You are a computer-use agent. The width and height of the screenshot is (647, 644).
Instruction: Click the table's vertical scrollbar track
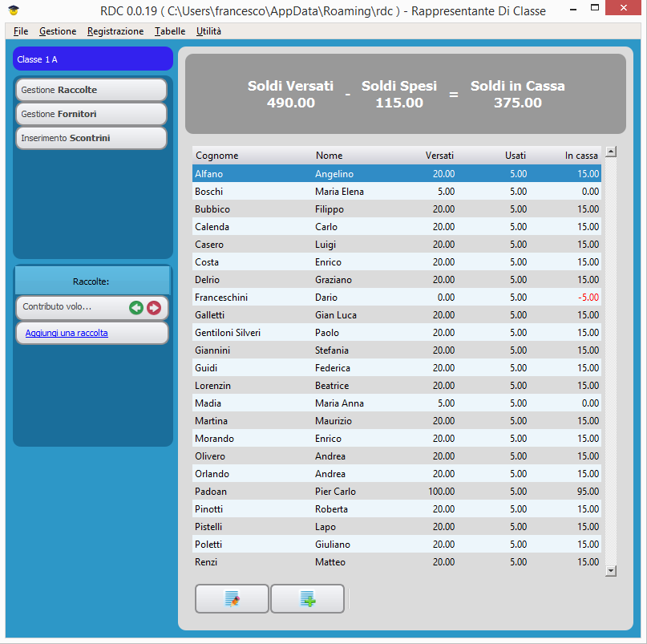click(611, 361)
